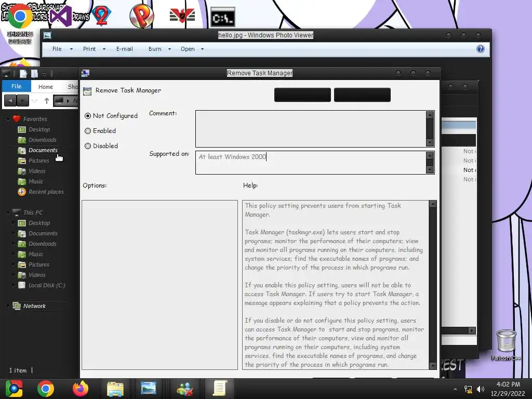The image size is (532, 399).
Task: Click Explorer quick access dropdown arrow
Action: point(45,74)
